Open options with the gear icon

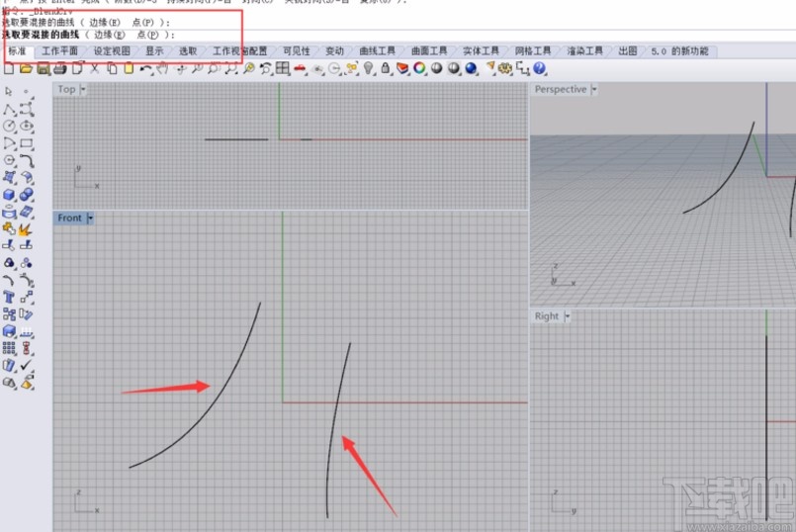point(505,68)
